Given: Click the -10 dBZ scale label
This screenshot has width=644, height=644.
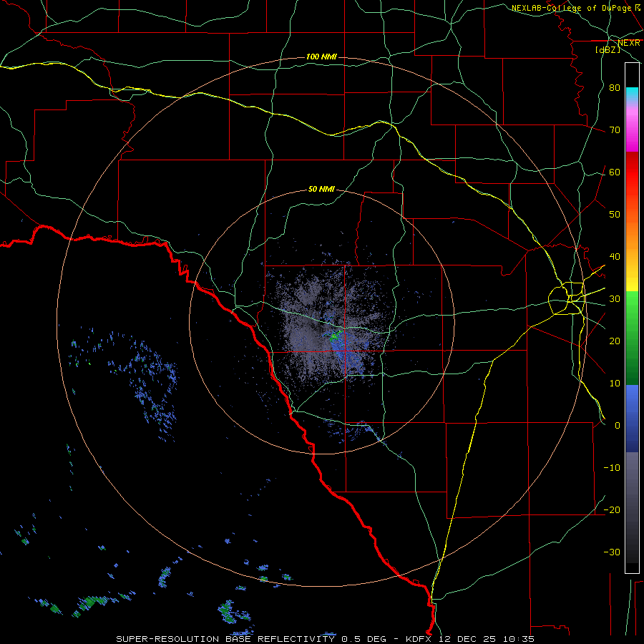Looking at the screenshot, I should [x=612, y=467].
